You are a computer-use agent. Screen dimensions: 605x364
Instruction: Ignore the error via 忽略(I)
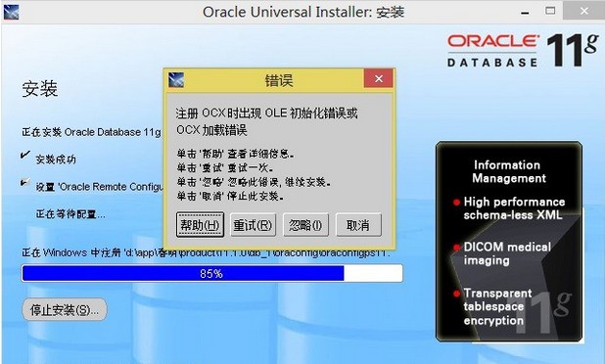point(305,224)
